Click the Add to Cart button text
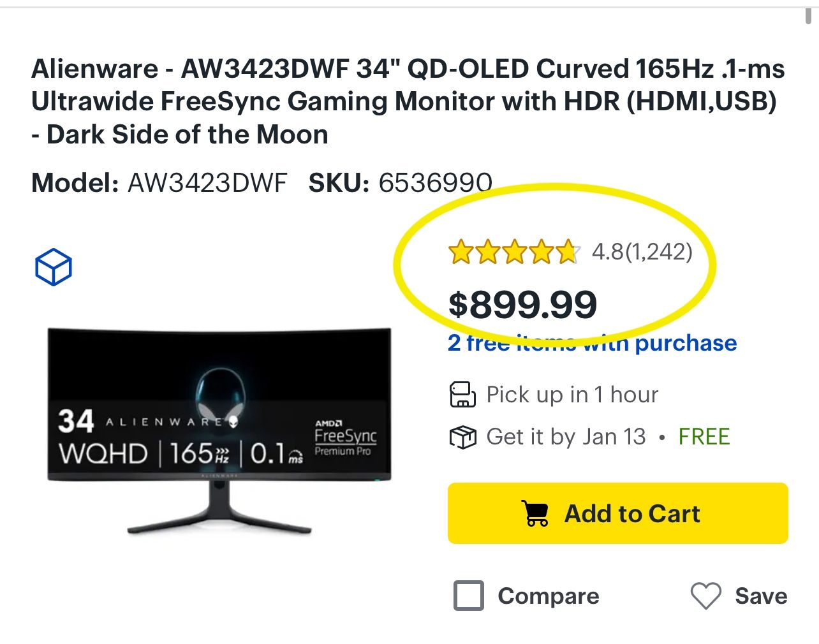Screen dimensions: 819x644 point(632,513)
